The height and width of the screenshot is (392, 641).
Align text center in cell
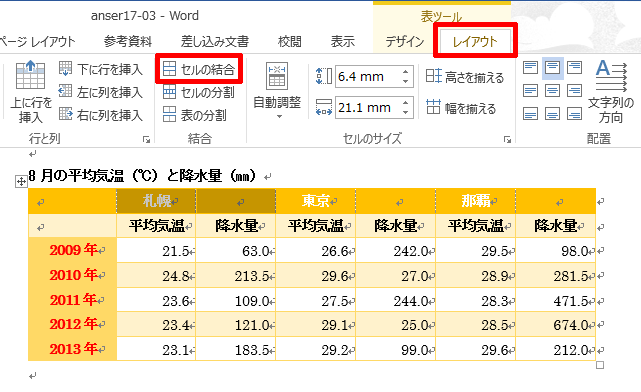552,91
